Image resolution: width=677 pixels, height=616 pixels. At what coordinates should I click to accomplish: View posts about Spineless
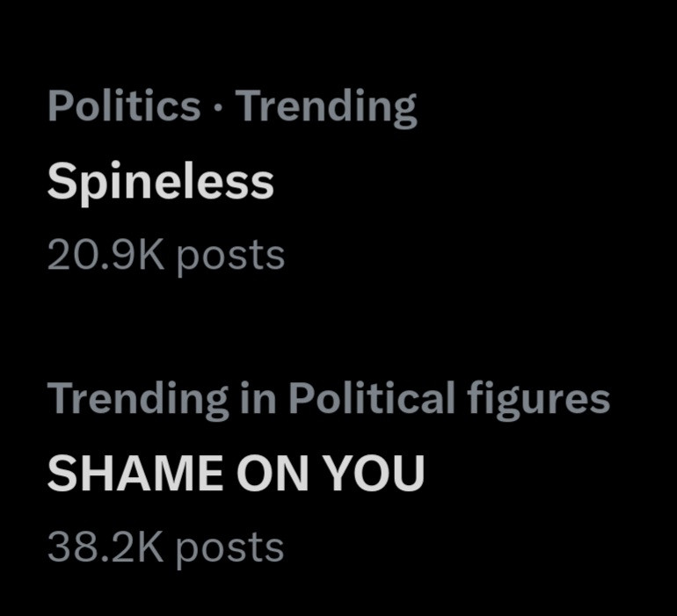(x=160, y=183)
